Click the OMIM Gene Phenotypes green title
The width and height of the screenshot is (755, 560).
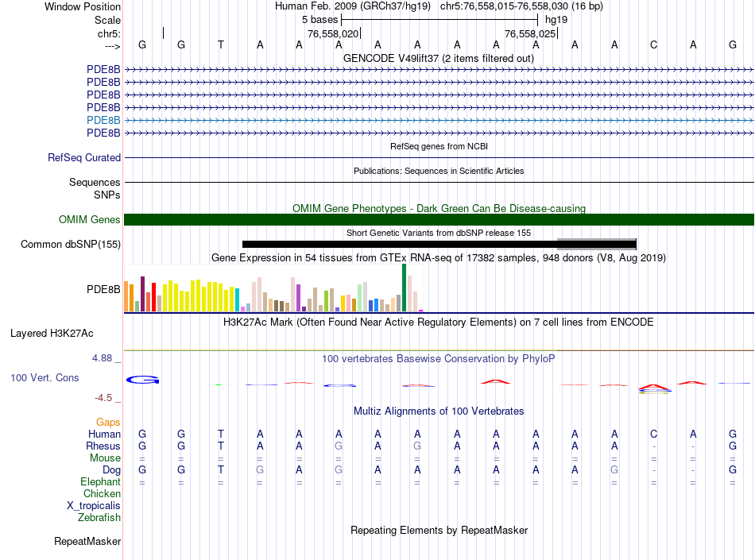[x=439, y=208]
